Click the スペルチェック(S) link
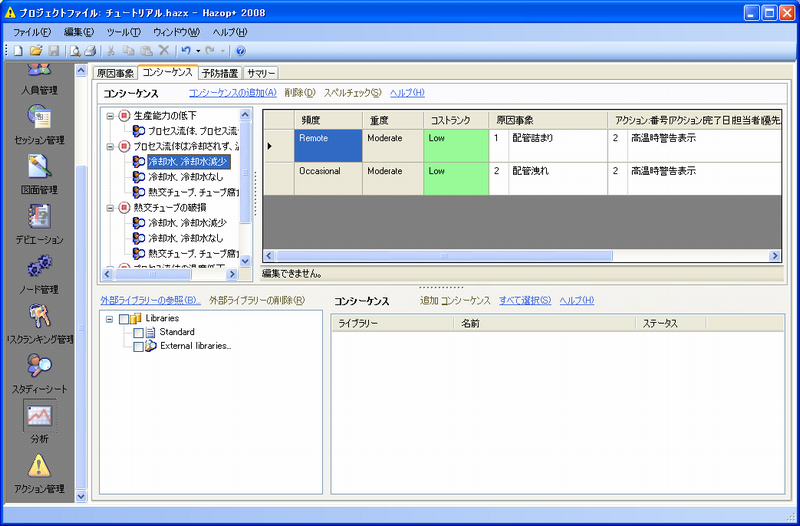800x526 pixels. [x=353, y=93]
